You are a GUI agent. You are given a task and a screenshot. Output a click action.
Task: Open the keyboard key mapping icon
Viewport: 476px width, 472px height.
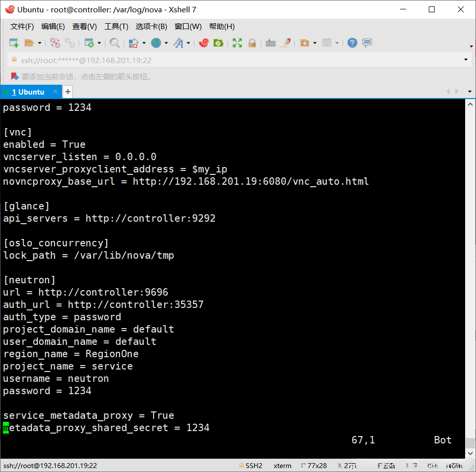(270, 43)
